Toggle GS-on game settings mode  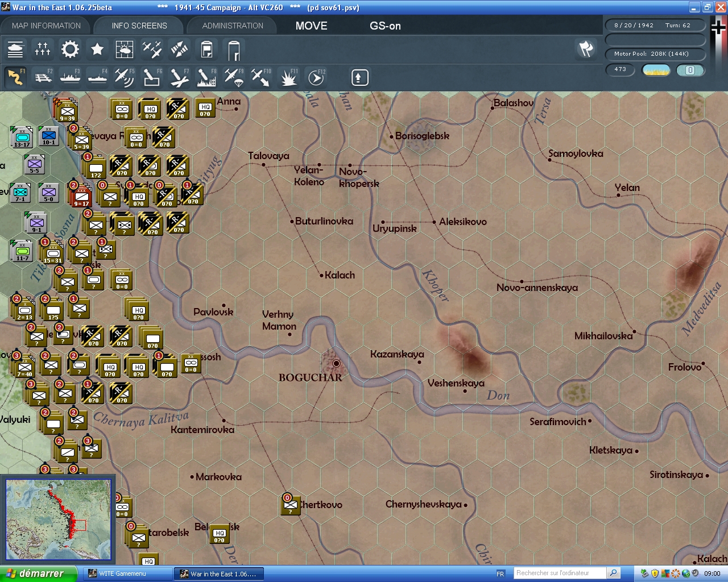[x=385, y=26]
